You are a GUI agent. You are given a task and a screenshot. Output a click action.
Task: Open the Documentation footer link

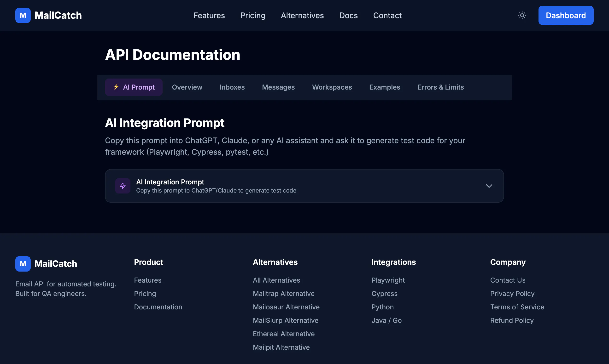158,307
